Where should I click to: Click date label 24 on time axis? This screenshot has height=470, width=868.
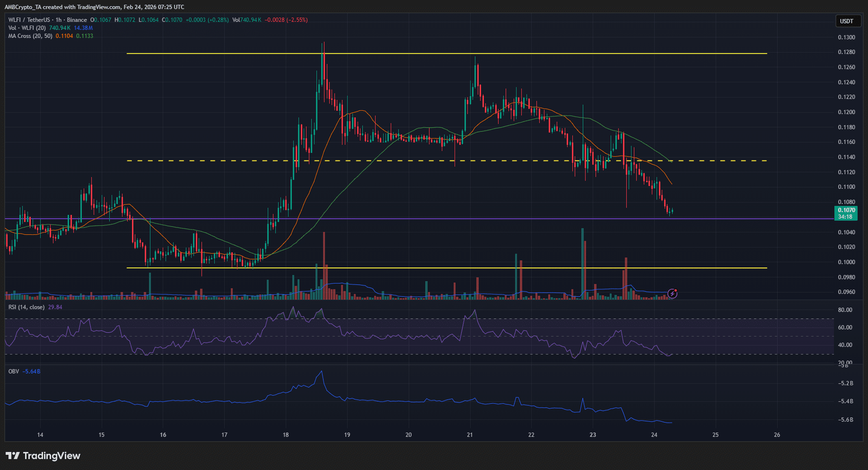coord(654,435)
